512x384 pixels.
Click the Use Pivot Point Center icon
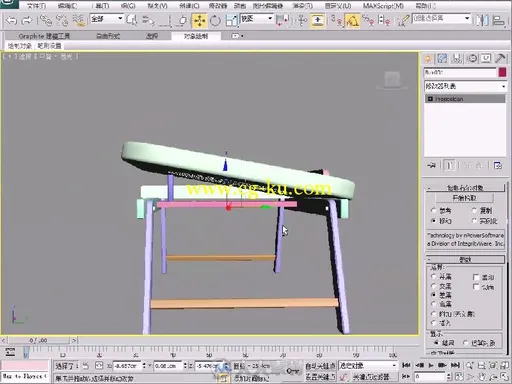(x=282, y=21)
